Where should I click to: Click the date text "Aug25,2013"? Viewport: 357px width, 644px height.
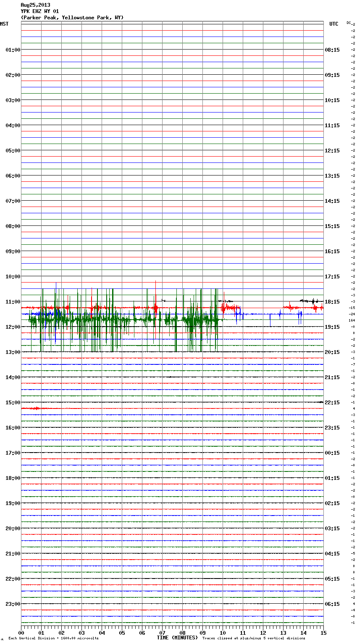point(35,5)
